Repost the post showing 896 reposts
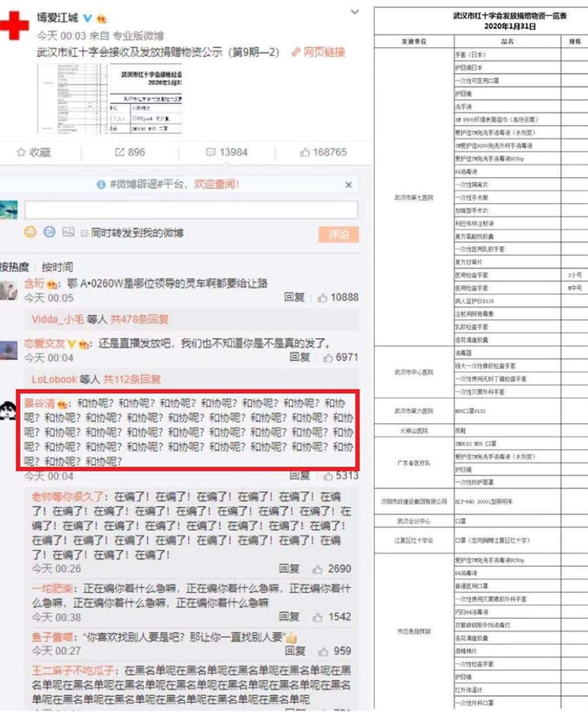This screenshot has height=712, width=588. click(x=130, y=152)
